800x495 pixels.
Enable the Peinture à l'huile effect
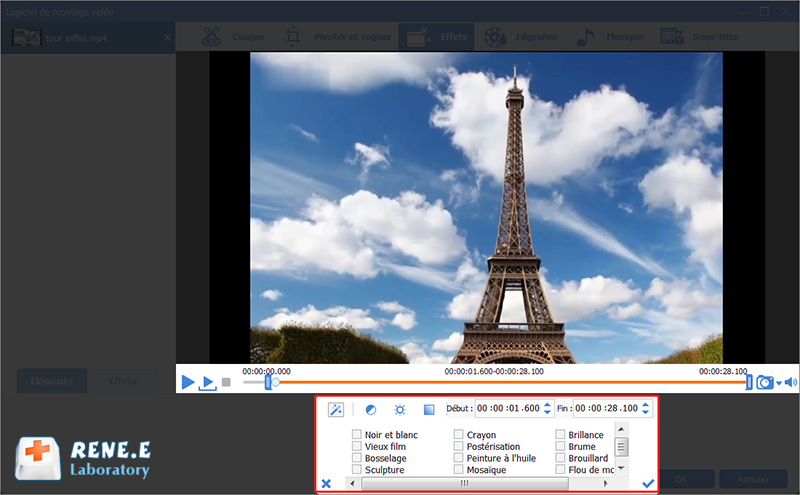(458, 458)
